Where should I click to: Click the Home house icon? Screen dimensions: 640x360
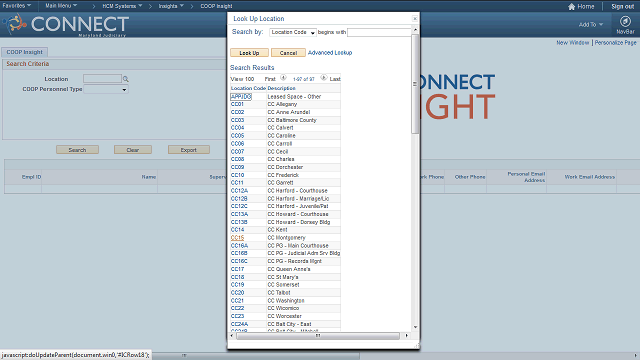[571, 6]
